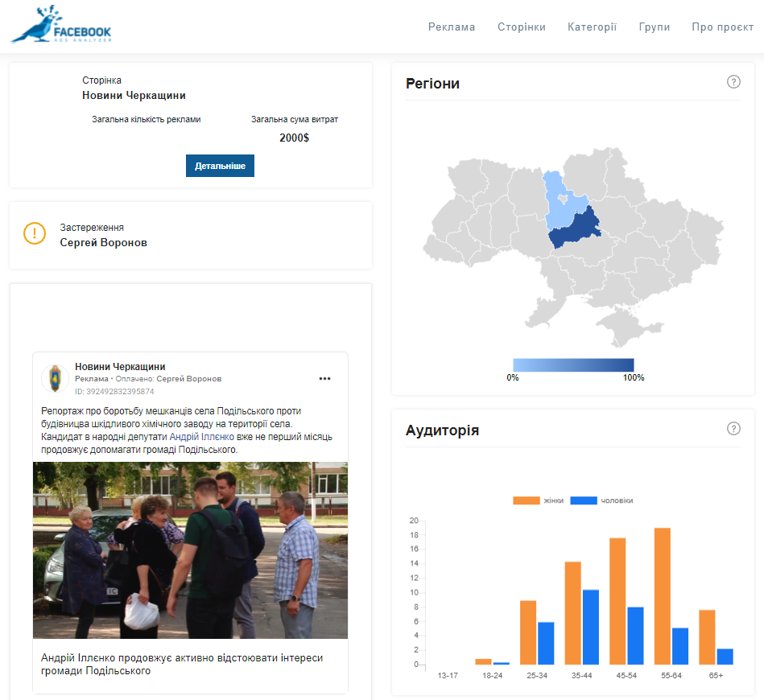Click the Андрій Ілленко link in post text
Viewport: 764px width, 700px height.
[202, 437]
